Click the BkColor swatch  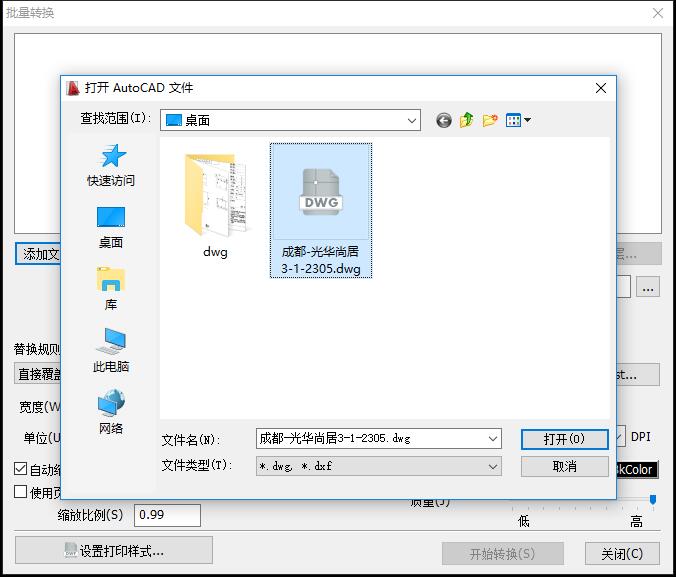(637, 469)
